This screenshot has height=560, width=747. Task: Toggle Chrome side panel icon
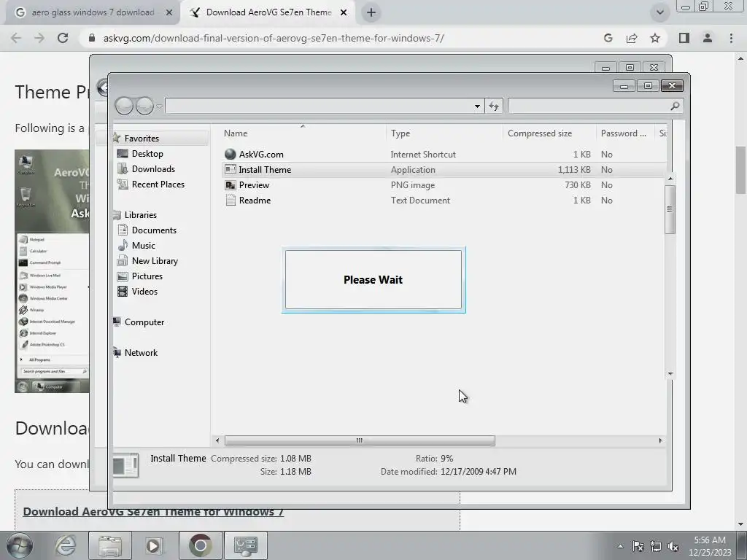(684, 38)
